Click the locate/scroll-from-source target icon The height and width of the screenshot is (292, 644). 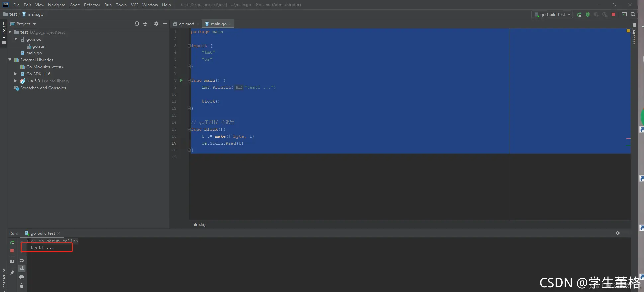[137, 24]
